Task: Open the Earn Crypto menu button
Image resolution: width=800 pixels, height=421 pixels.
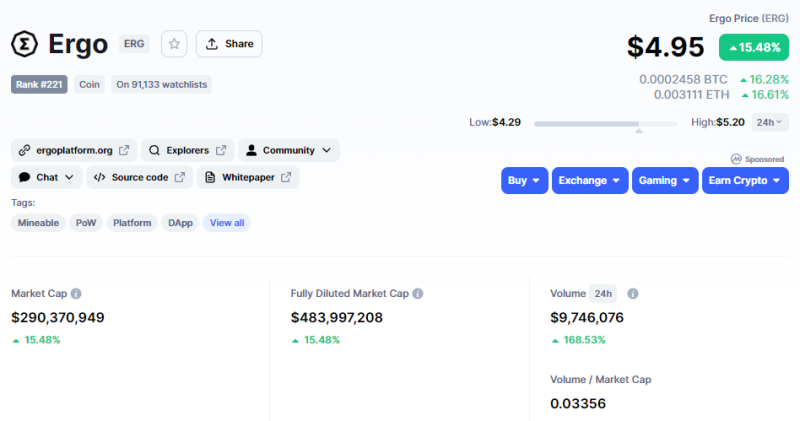Action: 745,181
